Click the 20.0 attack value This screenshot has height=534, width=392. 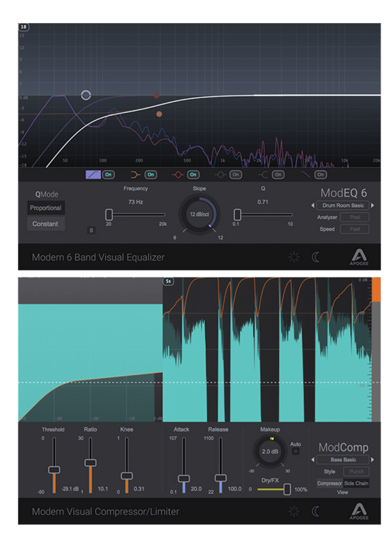point(196,489)
